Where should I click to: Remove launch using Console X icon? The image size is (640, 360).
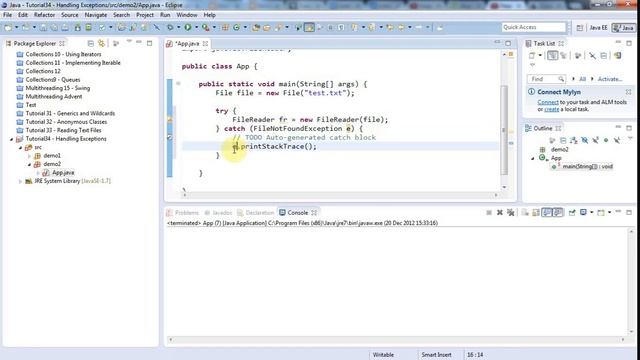pos(500,213)
